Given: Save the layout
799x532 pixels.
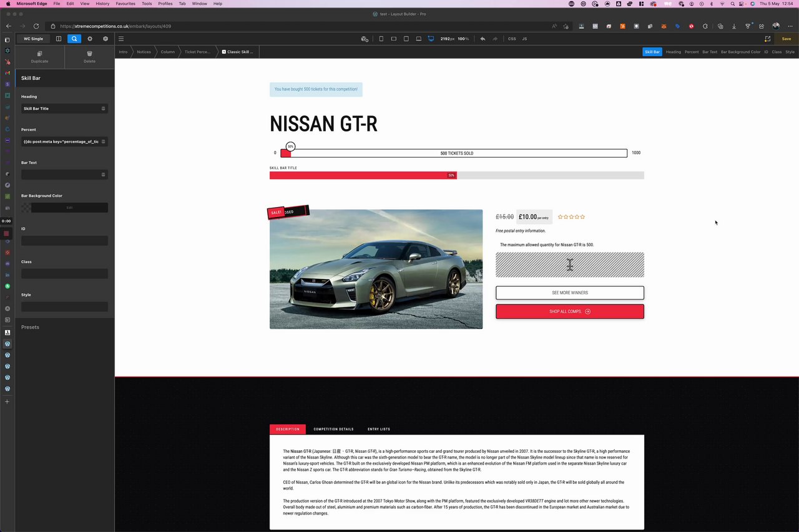Looking at the screenshot, I should pyautogui.click(x=787, y=39).
